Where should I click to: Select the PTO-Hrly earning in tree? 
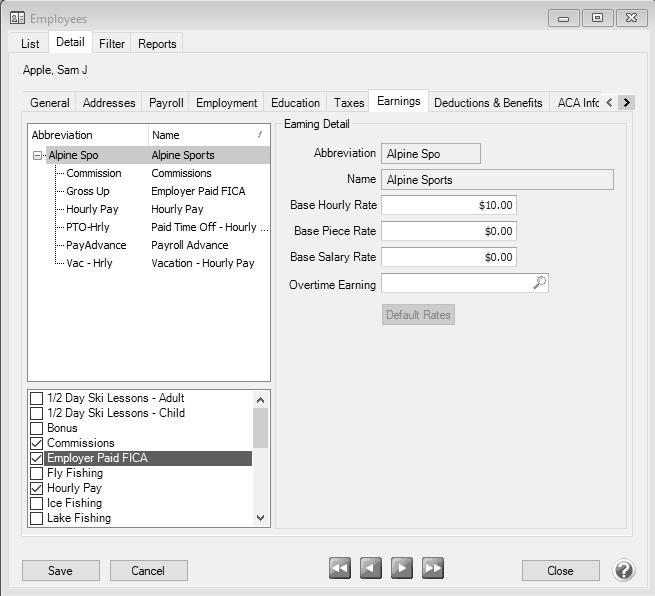pos(87,227)
